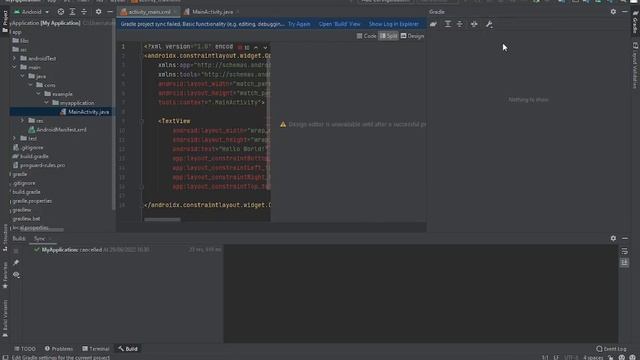Switch to MainActivity.java editor tab
The image size is (640, 360).
tap(212, 12)
